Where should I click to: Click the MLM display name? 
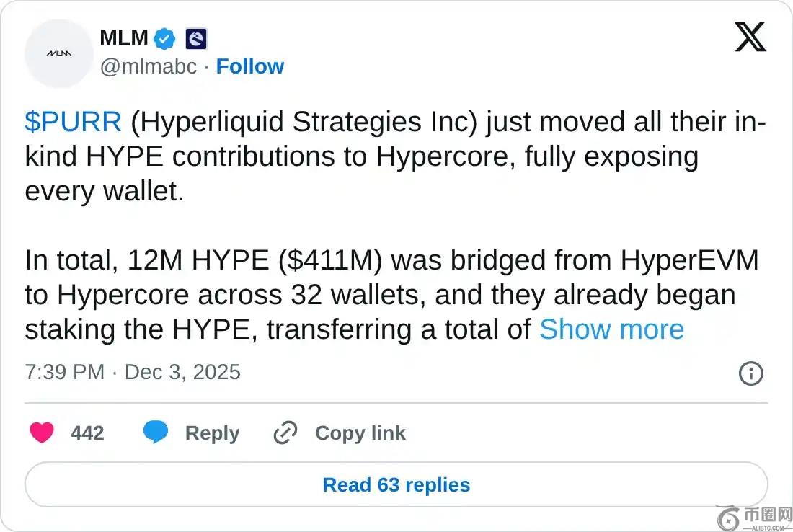124,37
